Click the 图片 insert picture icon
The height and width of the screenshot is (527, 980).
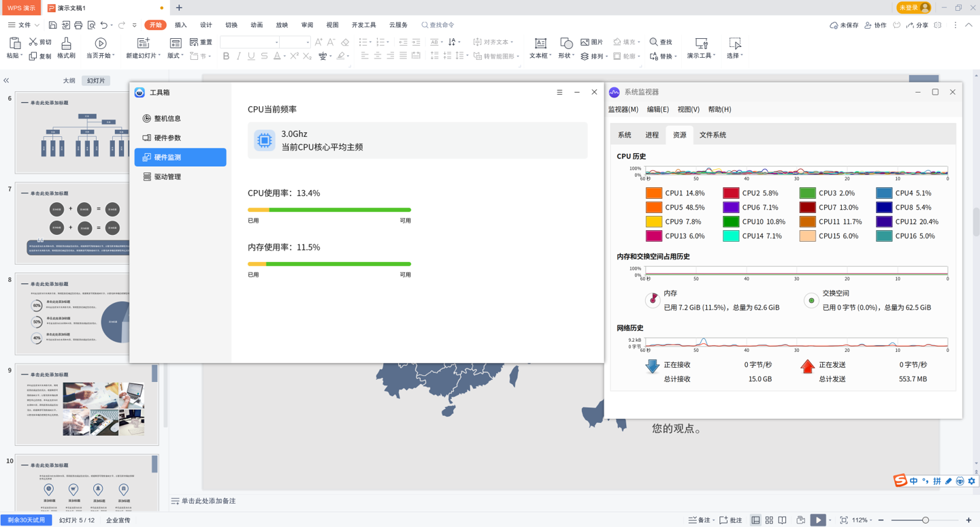591,42
